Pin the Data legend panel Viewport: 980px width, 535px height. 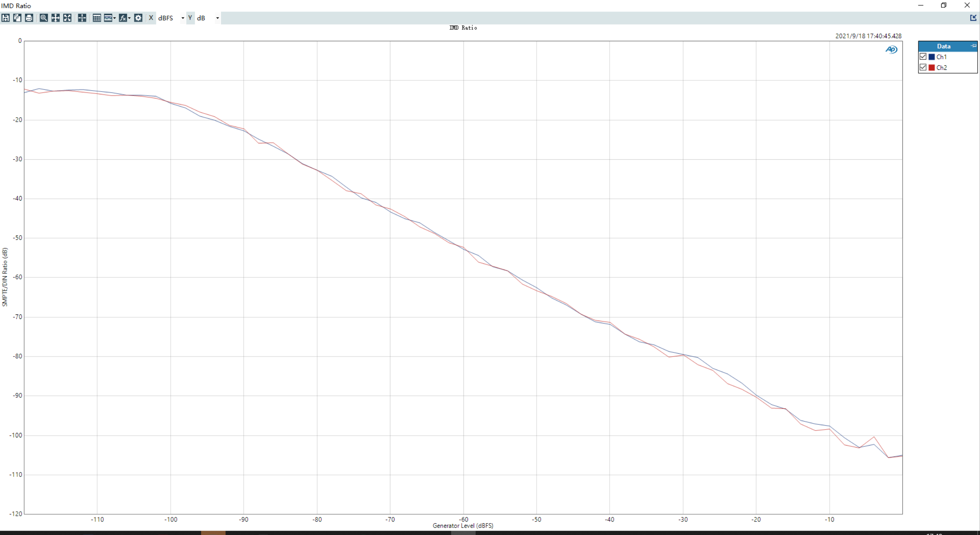973,46
